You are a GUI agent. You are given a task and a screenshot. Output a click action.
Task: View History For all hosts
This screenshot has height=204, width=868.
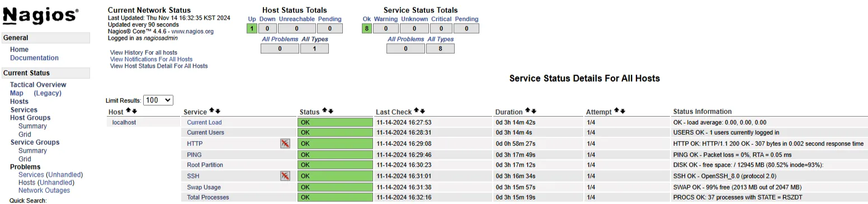(x=144, y=53)
